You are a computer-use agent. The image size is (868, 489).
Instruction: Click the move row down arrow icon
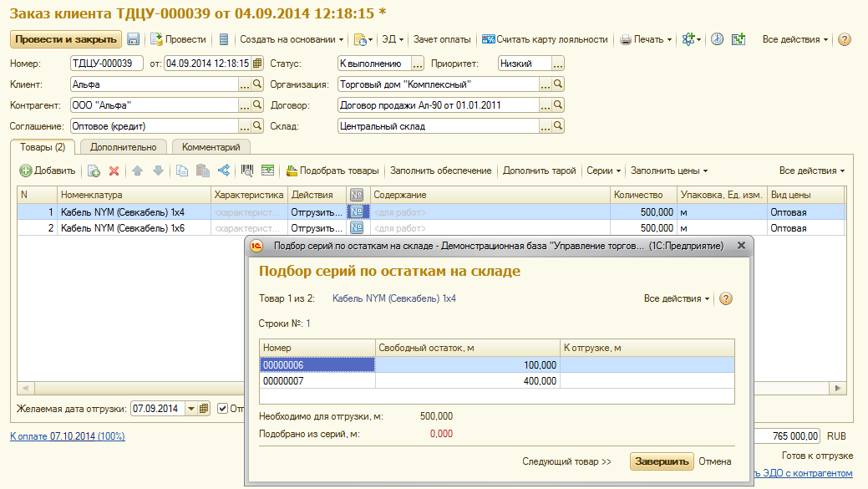158,171
